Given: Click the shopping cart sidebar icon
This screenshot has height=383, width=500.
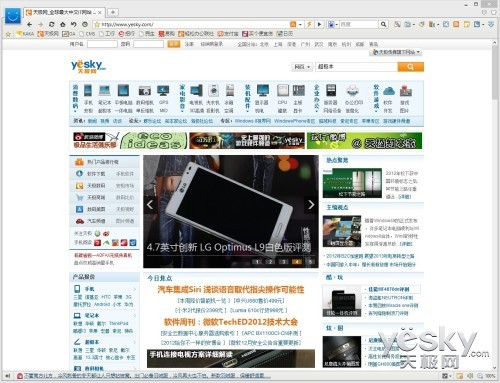Looking at the screenshot, I should 79,197.
